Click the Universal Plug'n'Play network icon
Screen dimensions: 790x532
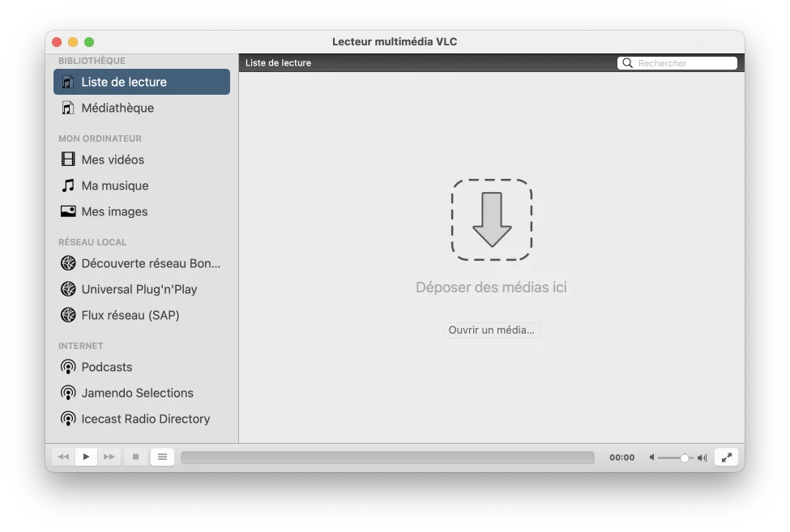[x=68, y=289]
